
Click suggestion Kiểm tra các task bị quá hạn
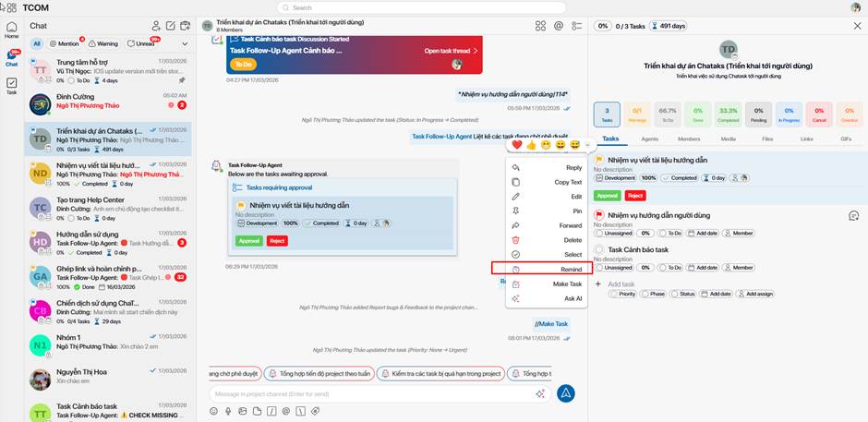pos(440,374)
